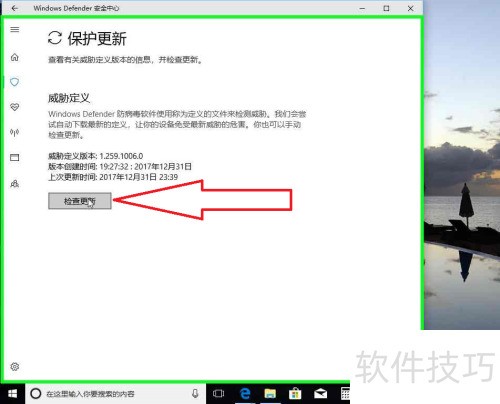The width and height of the screenshot is (500, 404).
Task: Open Device performance & health heart icon
Action: [15, 107]
